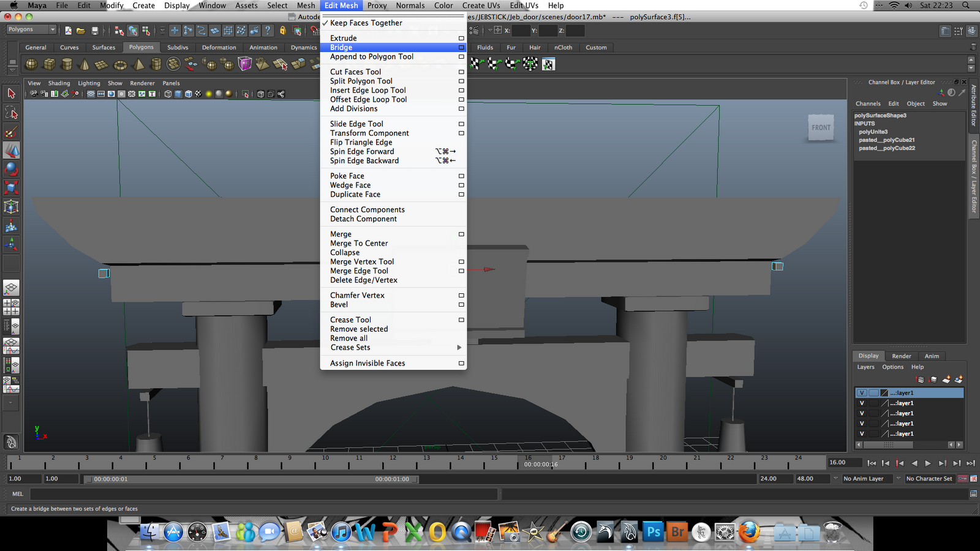Create a polygon torus from the shelf

[x=121, y=64]
